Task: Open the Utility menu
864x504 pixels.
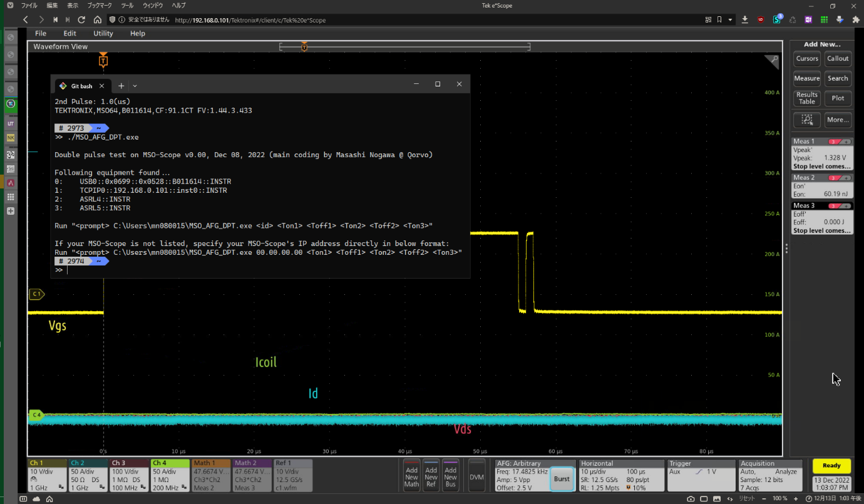Action: [103, 33]
